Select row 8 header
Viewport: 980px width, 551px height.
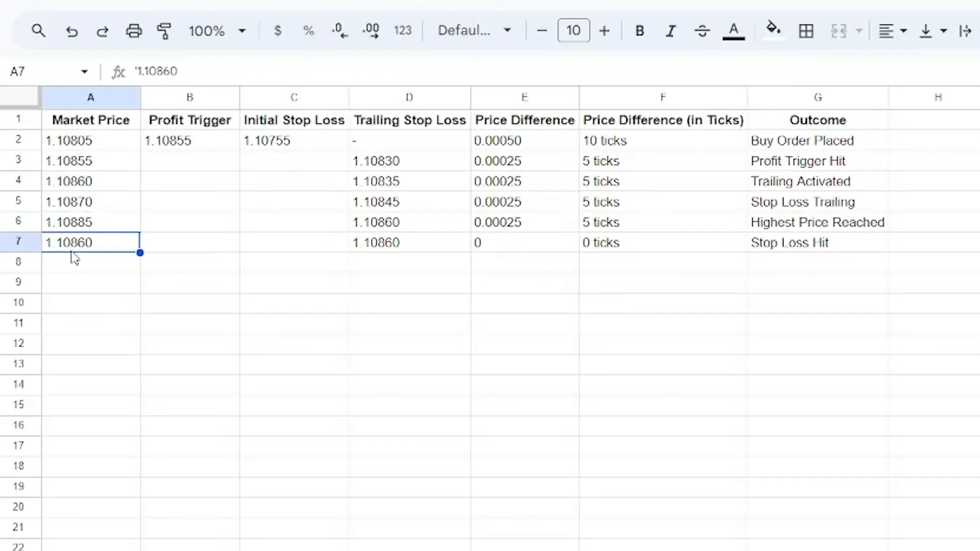19,262
